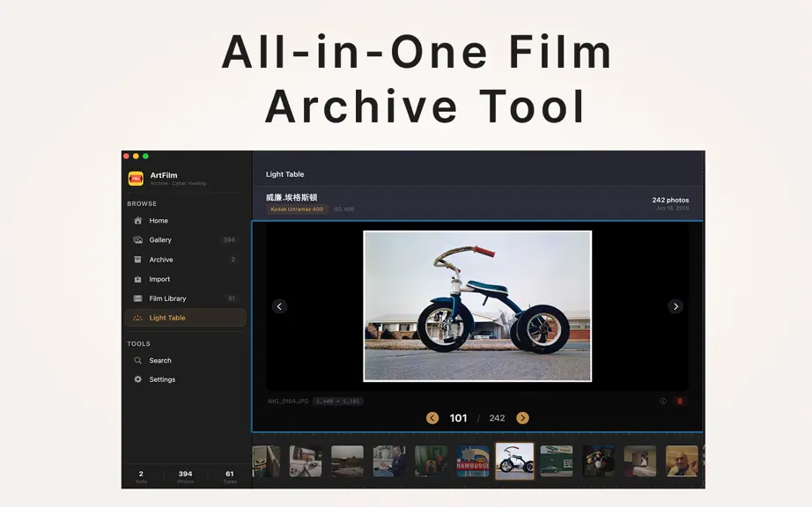Select the flowers bouquet thumbnail

(598, 461)
